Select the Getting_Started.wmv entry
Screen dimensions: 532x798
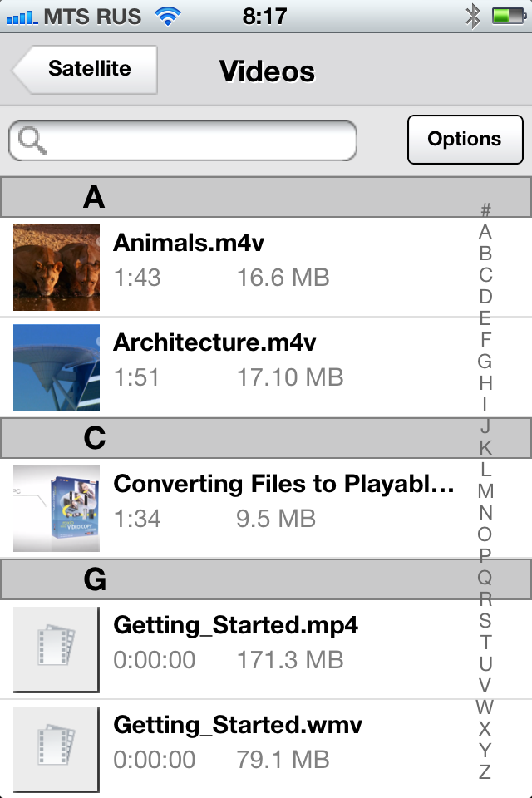pos(238,725)
